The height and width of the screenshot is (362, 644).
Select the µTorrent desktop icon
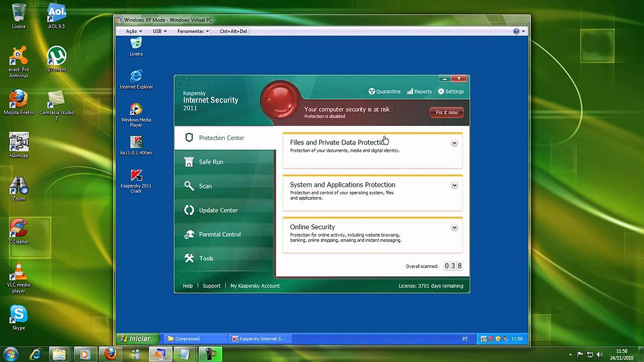(x=57, y=59)
